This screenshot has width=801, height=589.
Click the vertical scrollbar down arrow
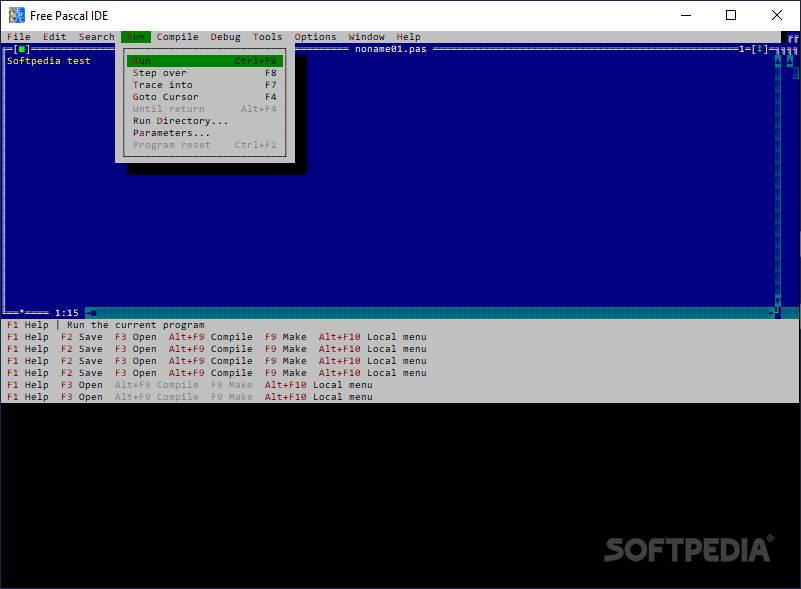778,301
